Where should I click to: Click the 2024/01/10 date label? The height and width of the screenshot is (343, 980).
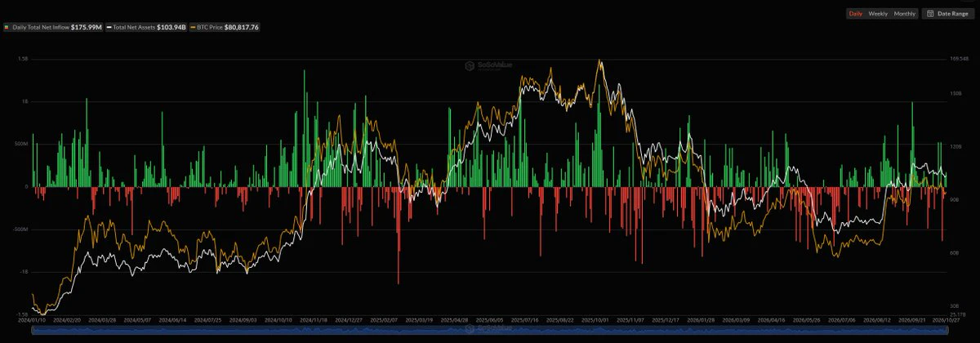click(33, 321)
